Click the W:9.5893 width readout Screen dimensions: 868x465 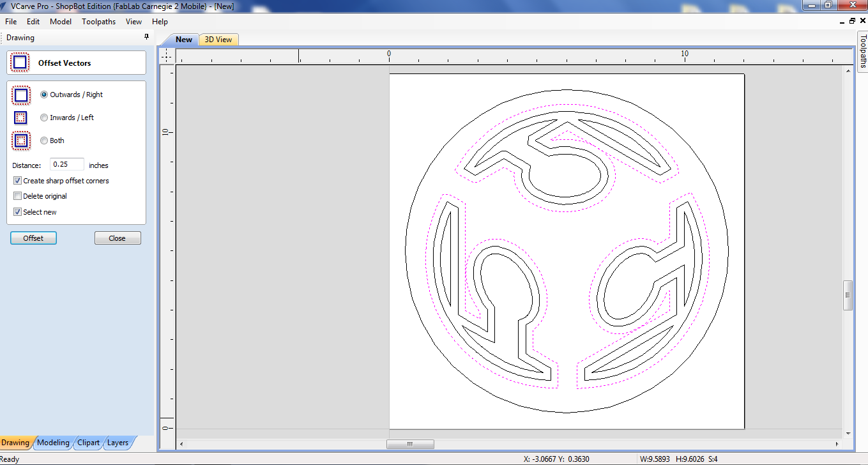coord(655,459)
